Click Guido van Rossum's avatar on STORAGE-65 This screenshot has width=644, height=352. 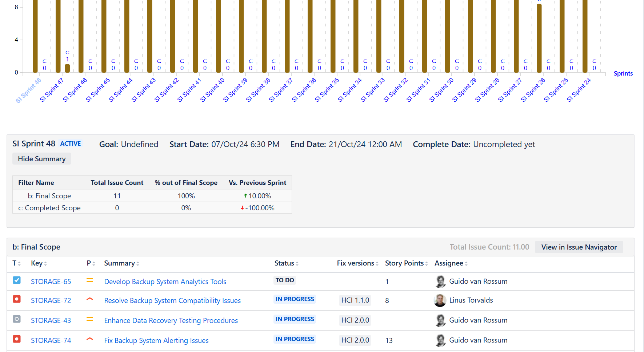(x=440, y=281)
